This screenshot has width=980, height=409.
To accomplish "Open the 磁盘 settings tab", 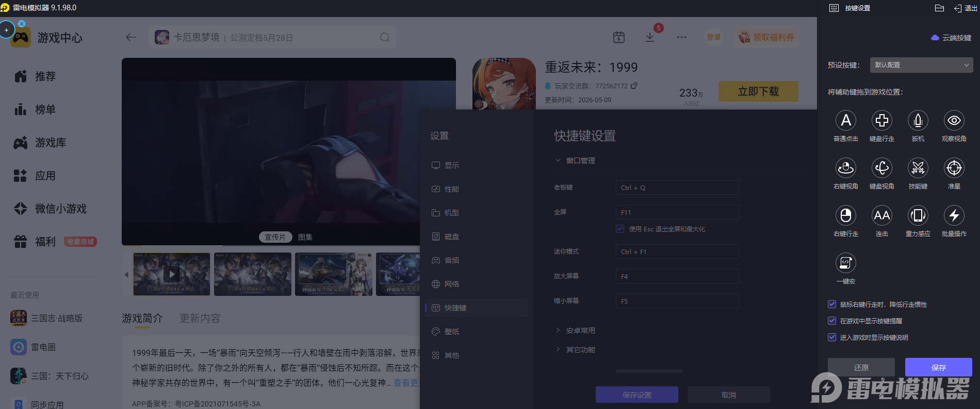I will [x=477, y=237].
